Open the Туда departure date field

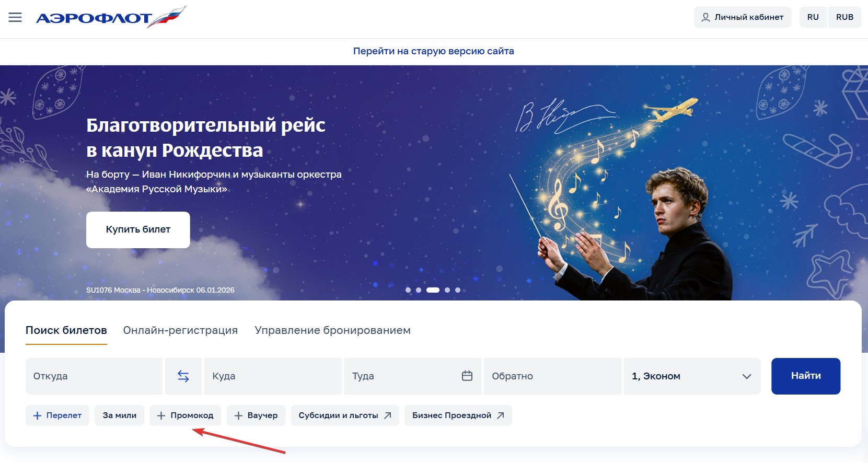pyautogui.click(x=413, y=376)
